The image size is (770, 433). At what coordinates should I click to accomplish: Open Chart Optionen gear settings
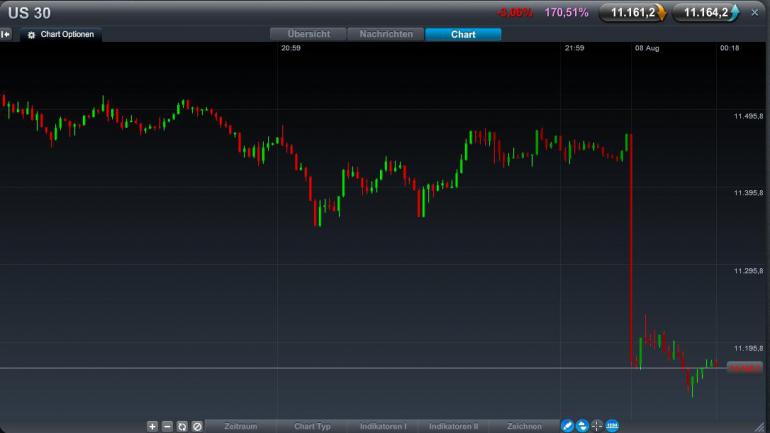tap(61, 34)
